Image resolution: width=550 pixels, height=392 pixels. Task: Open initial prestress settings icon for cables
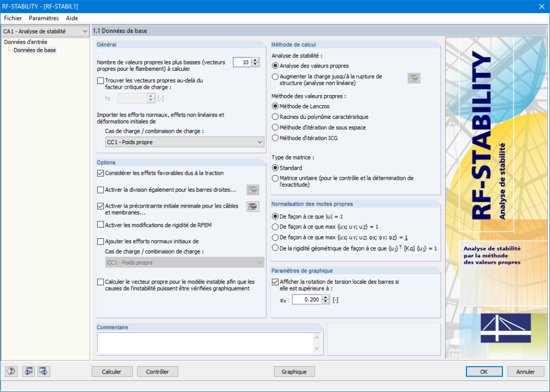[253, 207]
